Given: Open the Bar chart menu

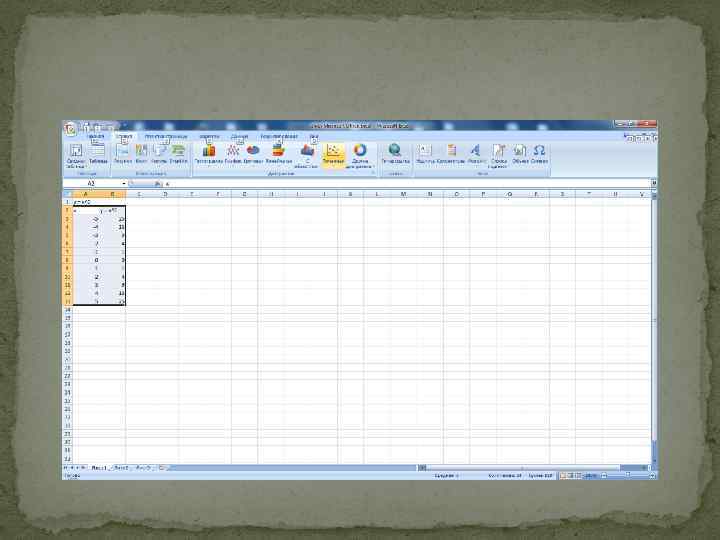Looking at the screenshot, I should (x=278, y=154).
